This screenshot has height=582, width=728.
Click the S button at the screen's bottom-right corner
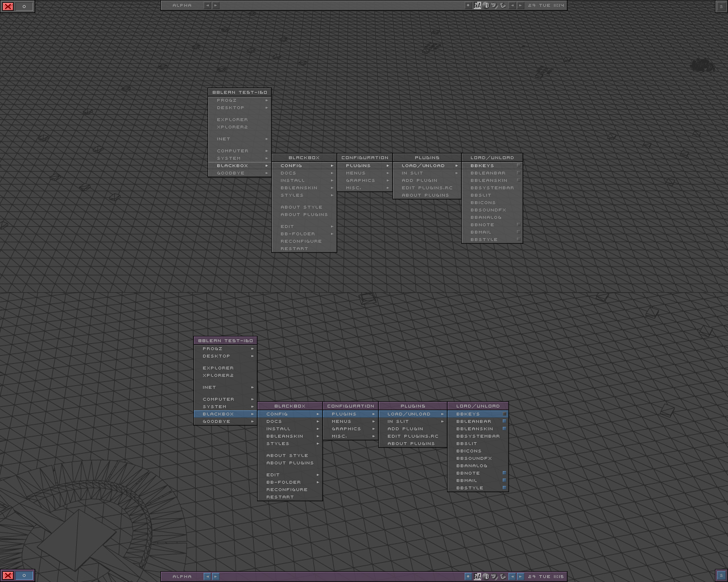721,575
